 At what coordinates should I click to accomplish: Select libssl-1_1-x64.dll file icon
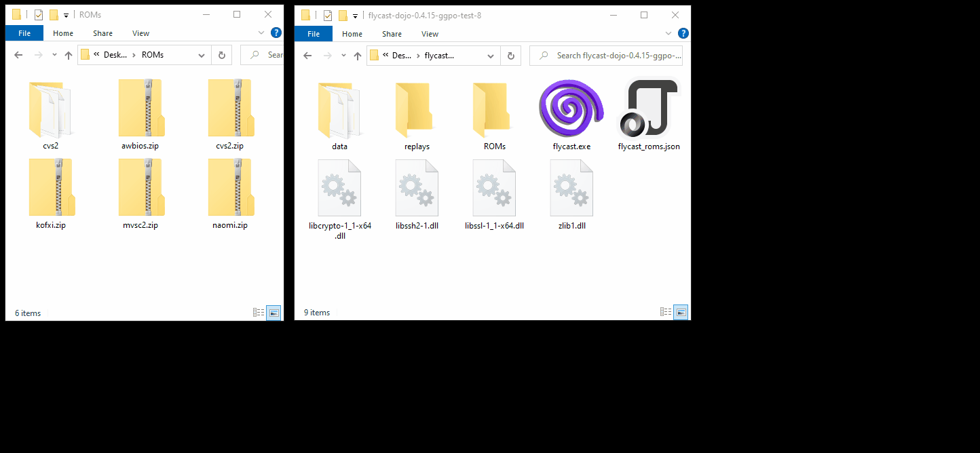pyautogui.click(x=494, y=188)
